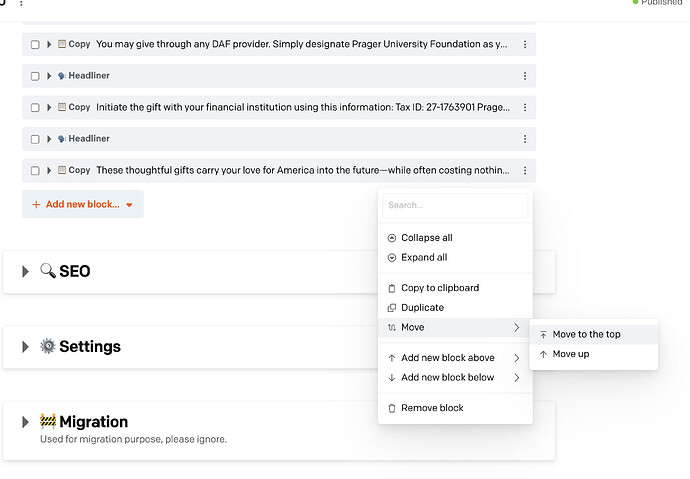Image resolution: width=690 pixels, height=479 pixels.
Task: Open the Move submenu entry
Action: [x=455, y=328]
